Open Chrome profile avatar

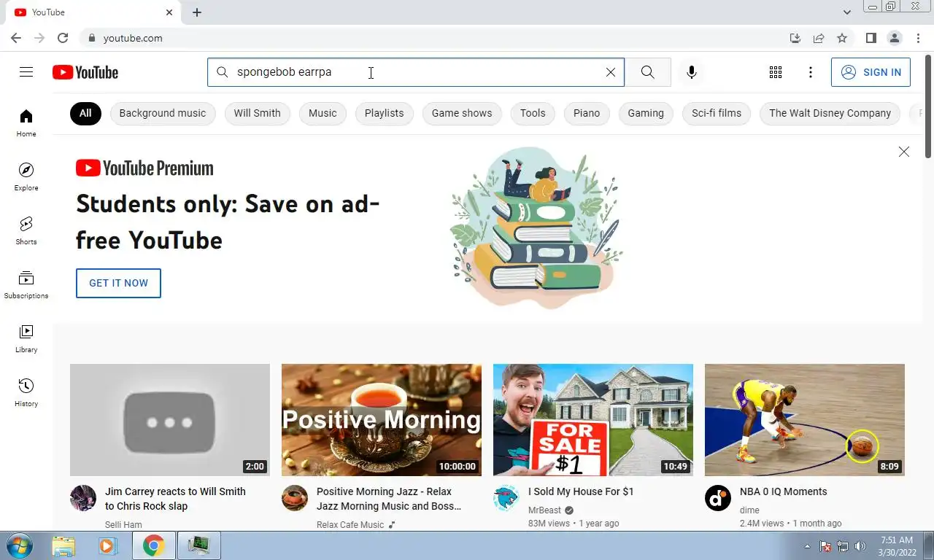coord(894,38)
